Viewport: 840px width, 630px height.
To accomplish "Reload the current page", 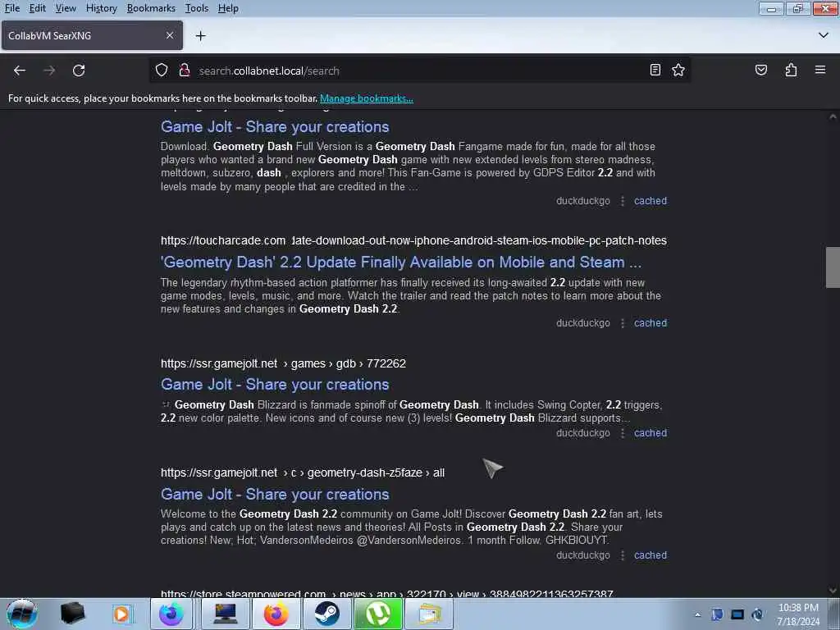I will pyautogui.click(x=79, y=71).
